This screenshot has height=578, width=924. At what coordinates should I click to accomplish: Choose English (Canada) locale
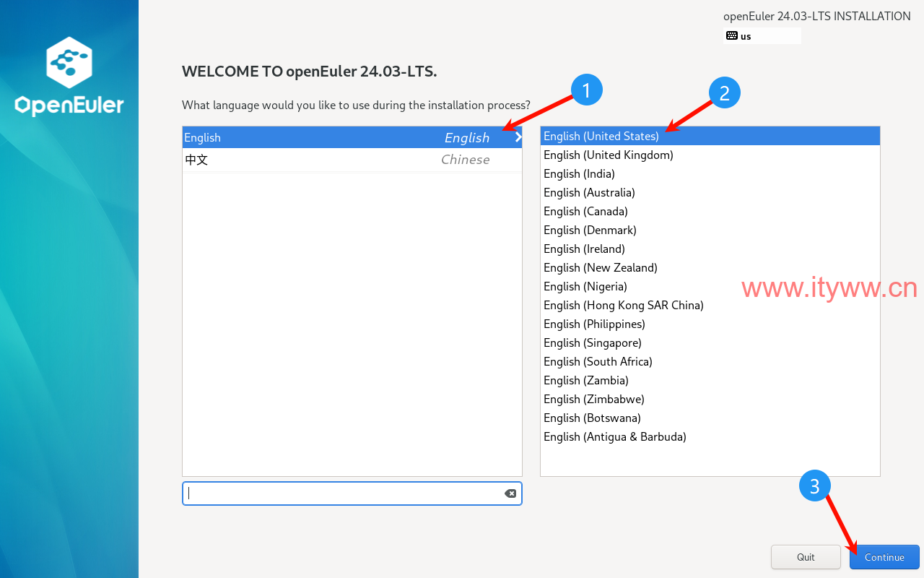pos(710,211)
